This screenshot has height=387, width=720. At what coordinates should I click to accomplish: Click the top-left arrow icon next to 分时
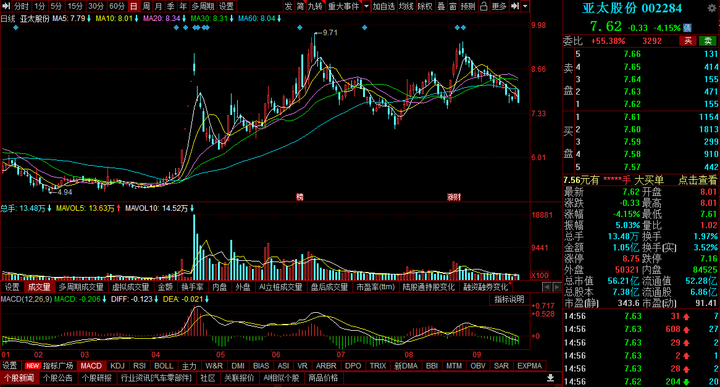pyautogui.click(x=6, y=6)
